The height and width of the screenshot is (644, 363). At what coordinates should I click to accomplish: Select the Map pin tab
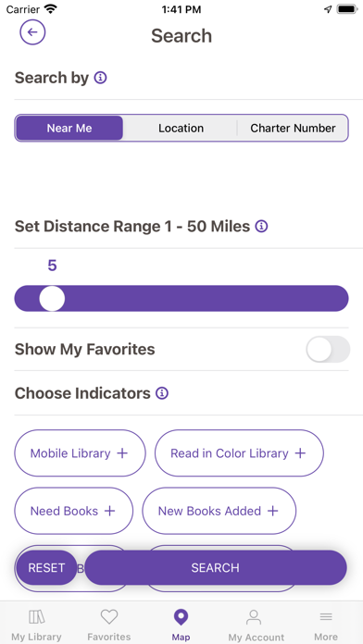pos(181,625)
